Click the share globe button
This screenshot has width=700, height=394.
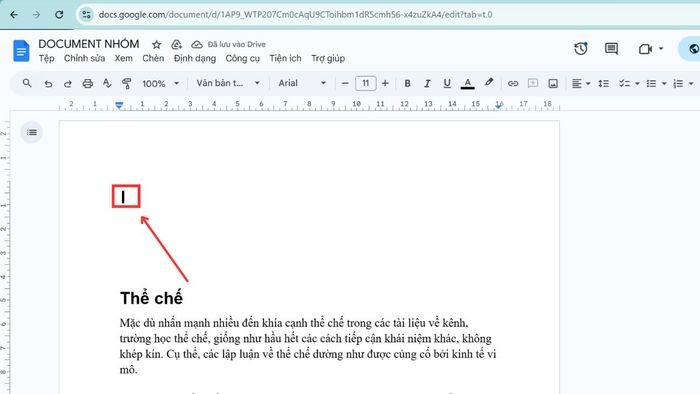click(x=691, y=49)
